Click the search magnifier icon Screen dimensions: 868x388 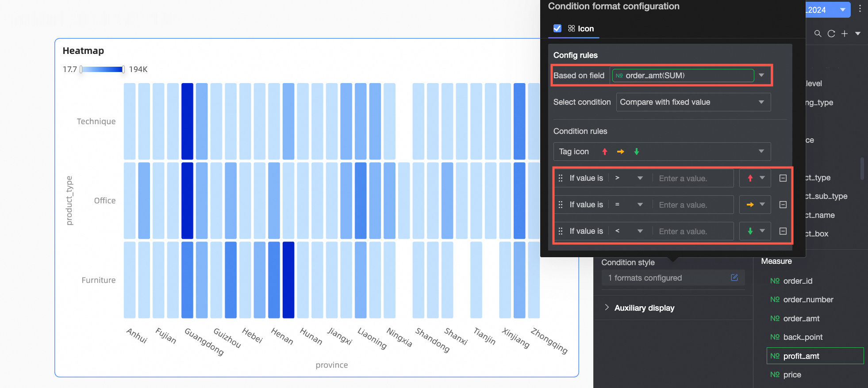(818, 34)
